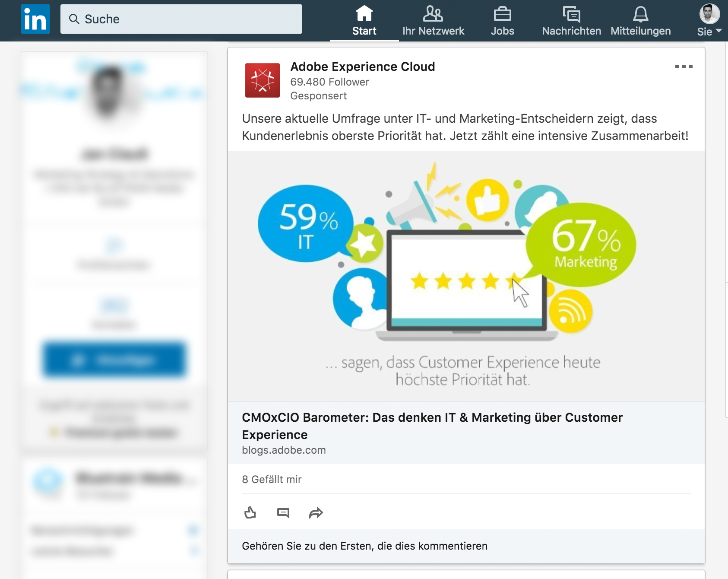The image size is (728, 579).
Task: Open the Jobs tab
Action: [502, 21]
